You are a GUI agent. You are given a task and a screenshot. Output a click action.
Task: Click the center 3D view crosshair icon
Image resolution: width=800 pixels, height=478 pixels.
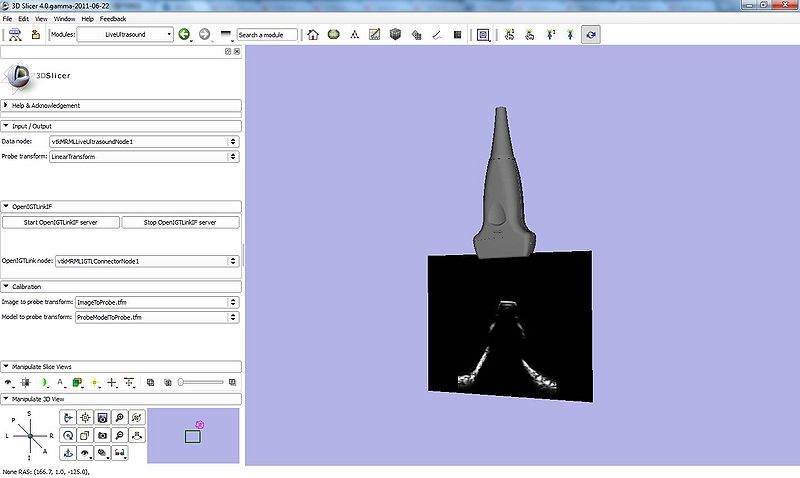tap(84, 417)
